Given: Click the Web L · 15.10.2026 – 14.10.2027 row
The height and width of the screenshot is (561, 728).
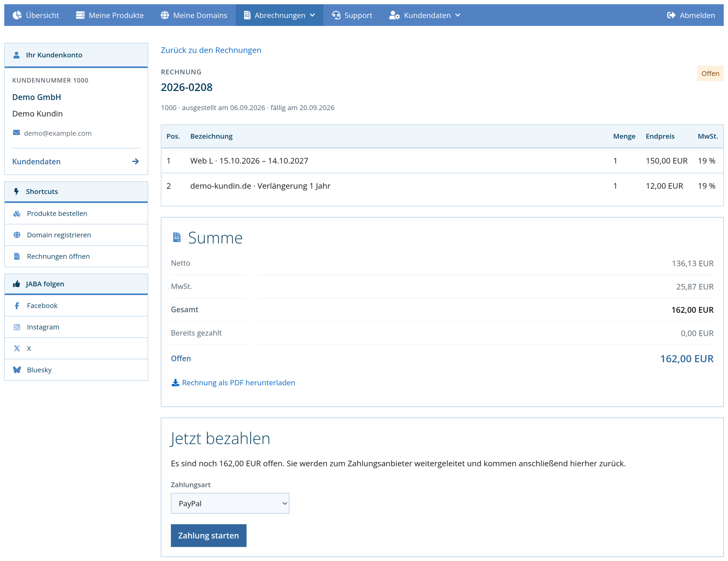Looking at the screenshot, I should click(442, 161).
